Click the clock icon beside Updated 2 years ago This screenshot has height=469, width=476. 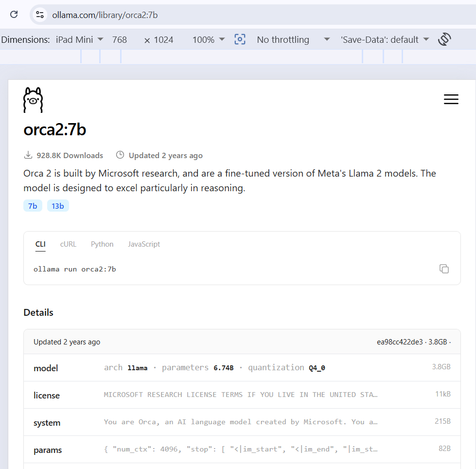(x=120, y=155)
